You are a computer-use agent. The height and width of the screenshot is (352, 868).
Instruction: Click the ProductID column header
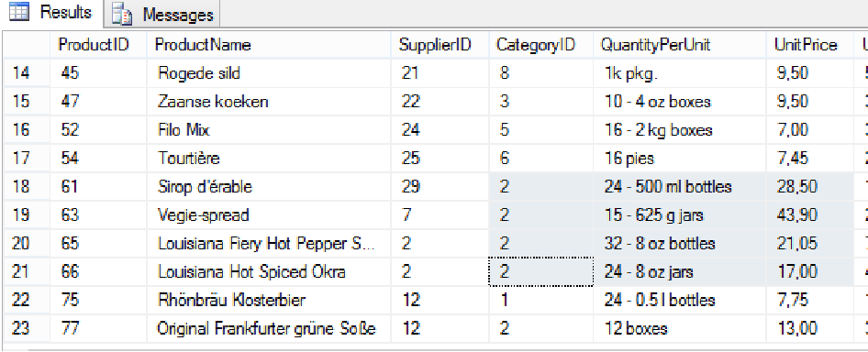[98, 45]
